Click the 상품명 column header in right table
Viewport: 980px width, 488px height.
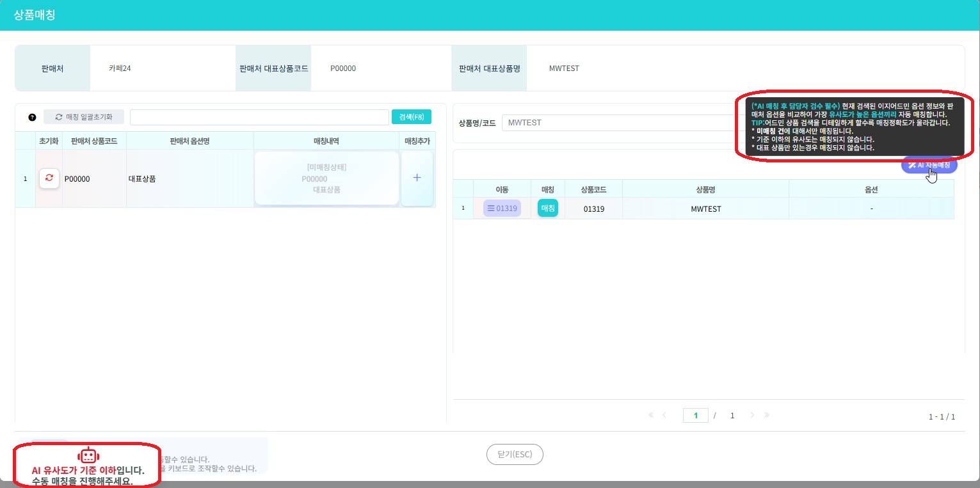point(705,189)
